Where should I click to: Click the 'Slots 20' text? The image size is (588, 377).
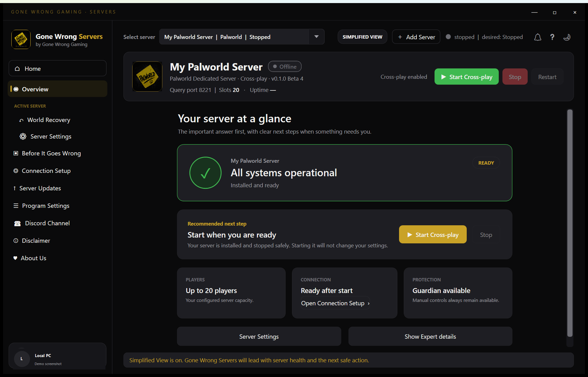229,90
